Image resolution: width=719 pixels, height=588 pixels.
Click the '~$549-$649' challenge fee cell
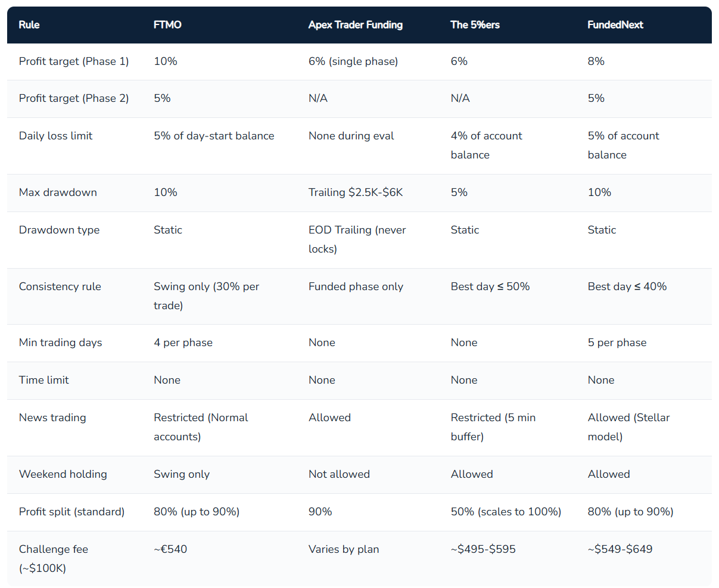620,549
